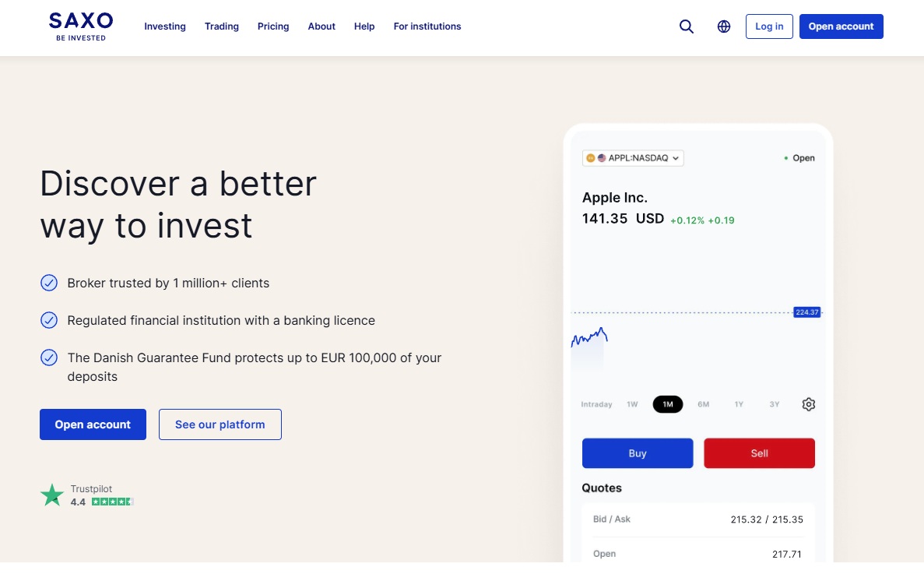Click the Quotes heading
The width and height of the screenshot is (924, 581).
[602, 488]
